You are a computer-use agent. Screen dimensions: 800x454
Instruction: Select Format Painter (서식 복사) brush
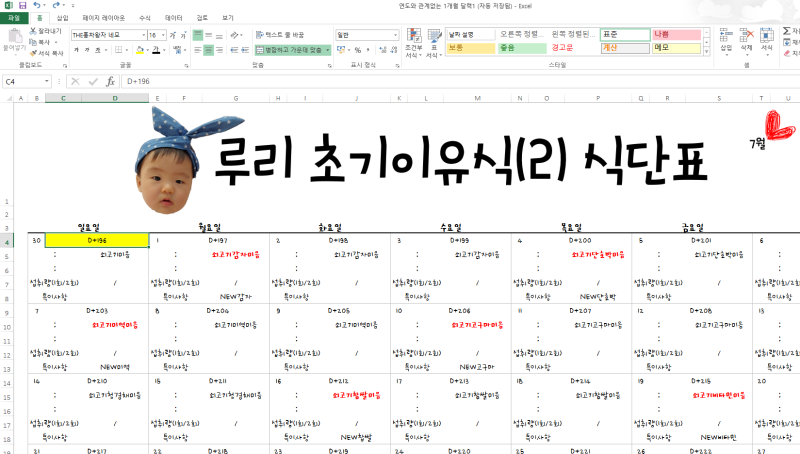click(x=33, y=53)
